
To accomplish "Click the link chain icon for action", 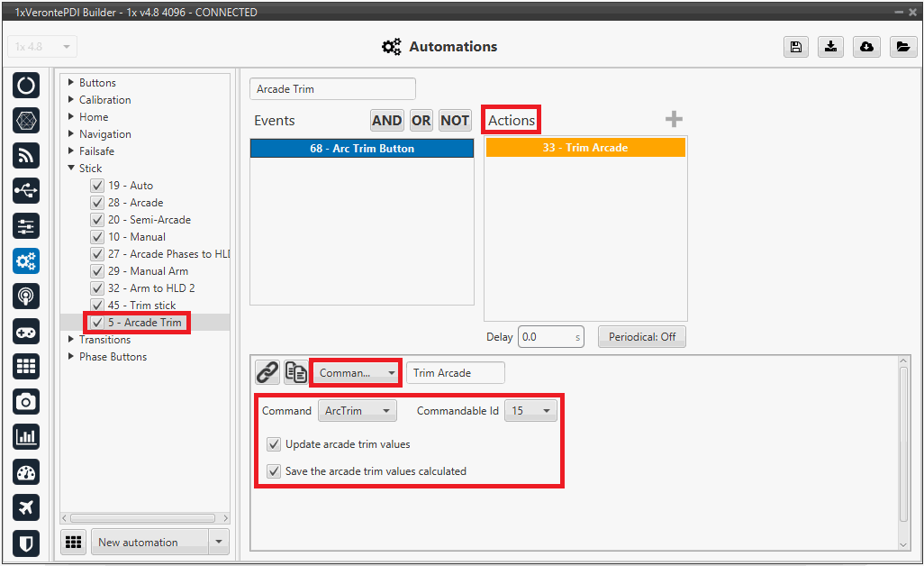I will pos(267,372).
